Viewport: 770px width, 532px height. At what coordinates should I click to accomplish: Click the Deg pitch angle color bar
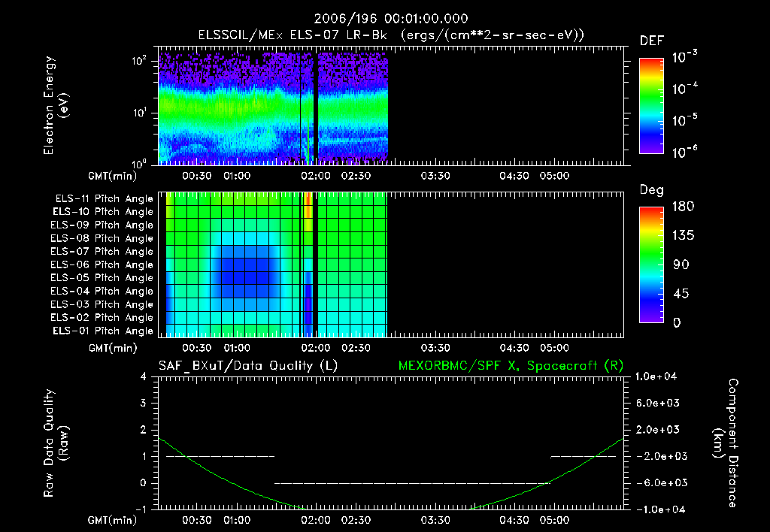point(652,264)
